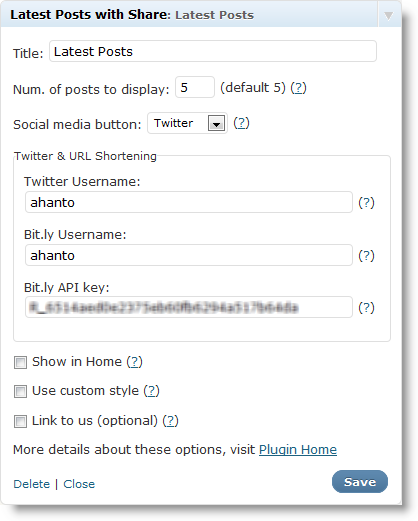Show help for Twitter Username field
This screenshot has width=418, height=521.
(366, 203)
